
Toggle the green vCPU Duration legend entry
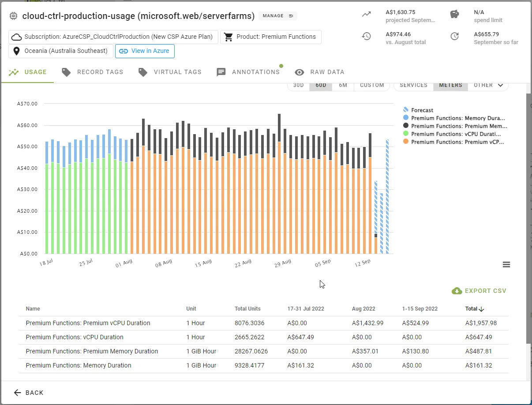point(452,134)
